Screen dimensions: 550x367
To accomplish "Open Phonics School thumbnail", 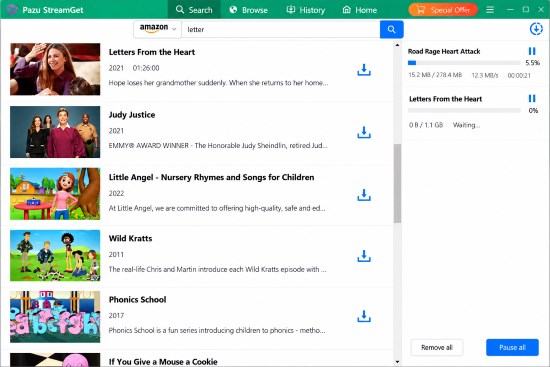I will tap(55, 317).
